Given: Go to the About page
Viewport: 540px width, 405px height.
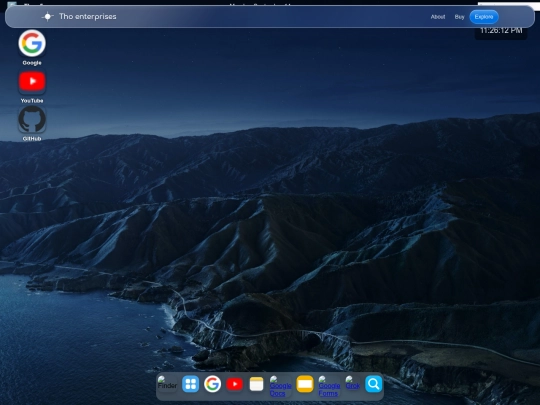Looking at the screenshot, I should click(438, 17).
